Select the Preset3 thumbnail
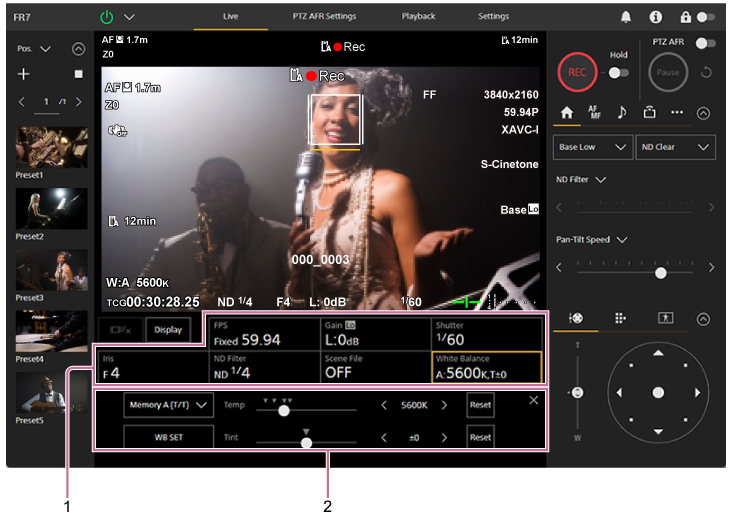The image size is (730, 520). (x=51, y=270)
